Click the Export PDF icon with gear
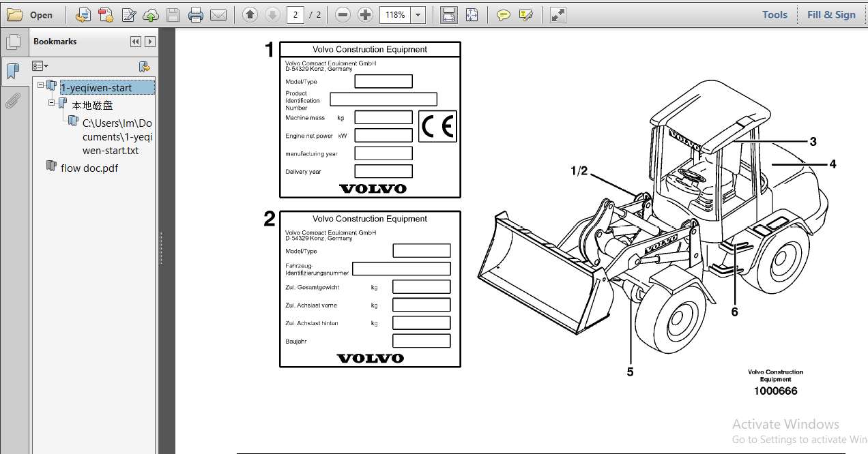Screen dimensions: 868x454 click(106, 15)
